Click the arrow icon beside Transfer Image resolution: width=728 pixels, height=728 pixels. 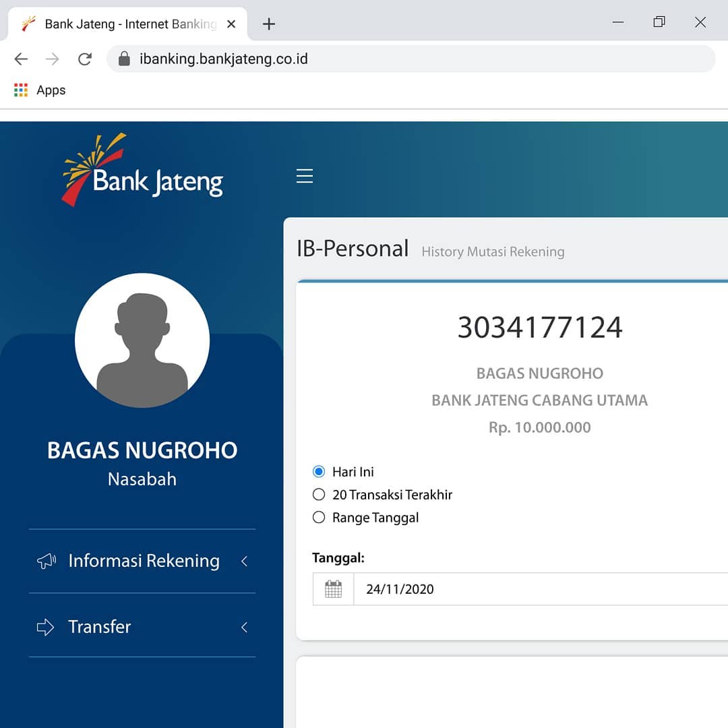coord(46,628)
